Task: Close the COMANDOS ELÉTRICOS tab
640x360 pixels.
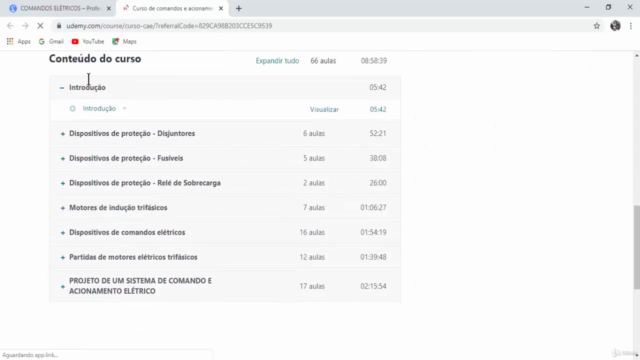Action: click(109, 8)
